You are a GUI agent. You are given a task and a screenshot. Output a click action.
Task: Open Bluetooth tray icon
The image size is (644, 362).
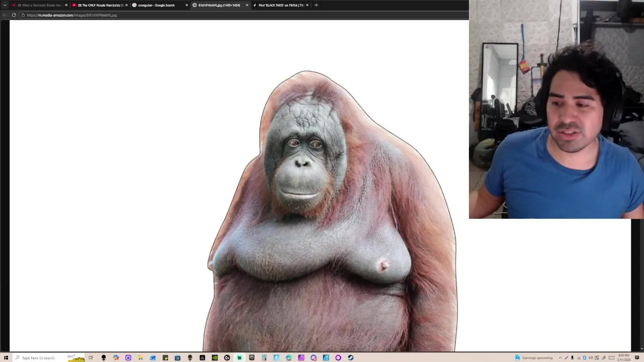[585, 357]
